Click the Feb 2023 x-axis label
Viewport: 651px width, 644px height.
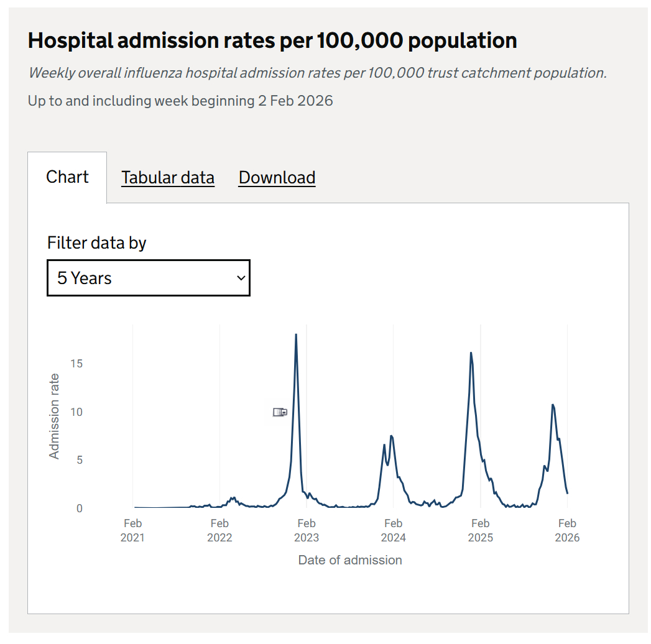click(307, 530)
